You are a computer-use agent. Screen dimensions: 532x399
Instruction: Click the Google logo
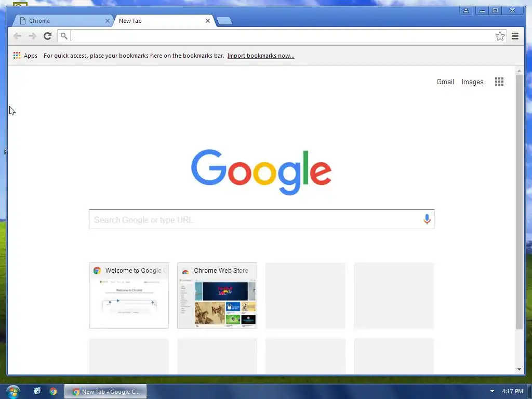(261, 172)
